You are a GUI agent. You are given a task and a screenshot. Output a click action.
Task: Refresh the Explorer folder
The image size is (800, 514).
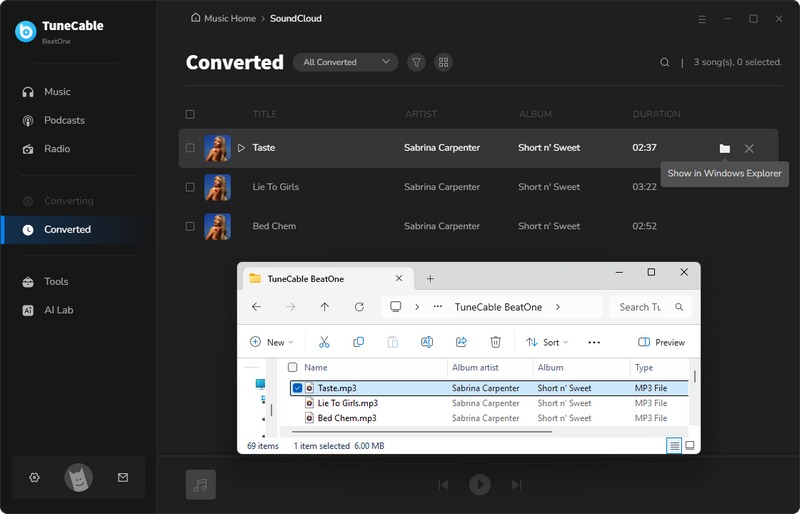[x=359, y=307]
